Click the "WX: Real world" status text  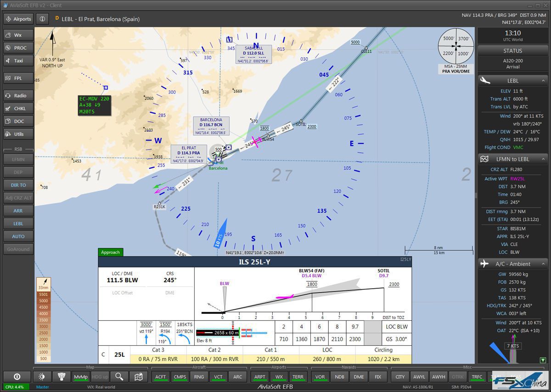coord(101,387)
